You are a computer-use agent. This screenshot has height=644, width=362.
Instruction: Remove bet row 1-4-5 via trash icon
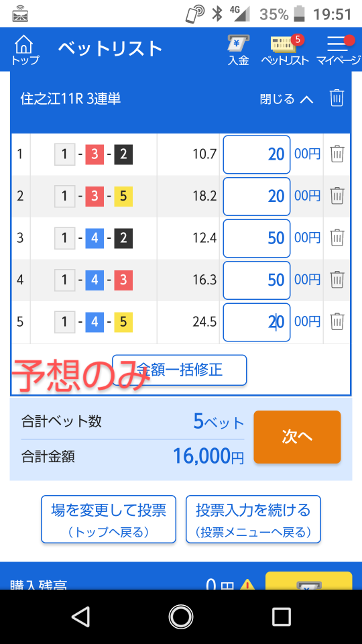click(x=337, y=321)
